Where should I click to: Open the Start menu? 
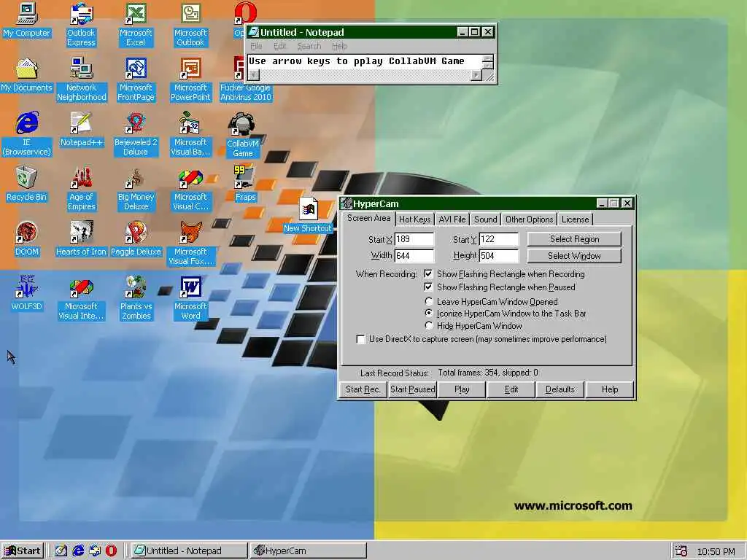tap(23, 551)
